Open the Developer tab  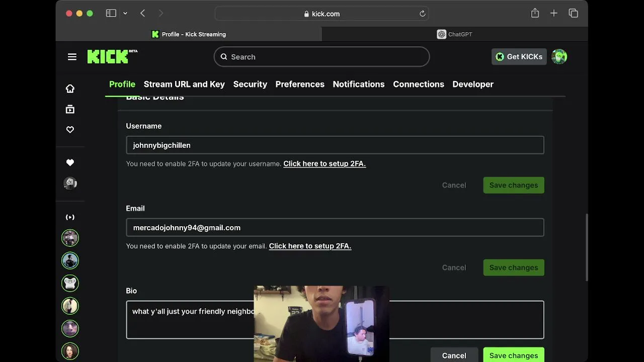473,84
